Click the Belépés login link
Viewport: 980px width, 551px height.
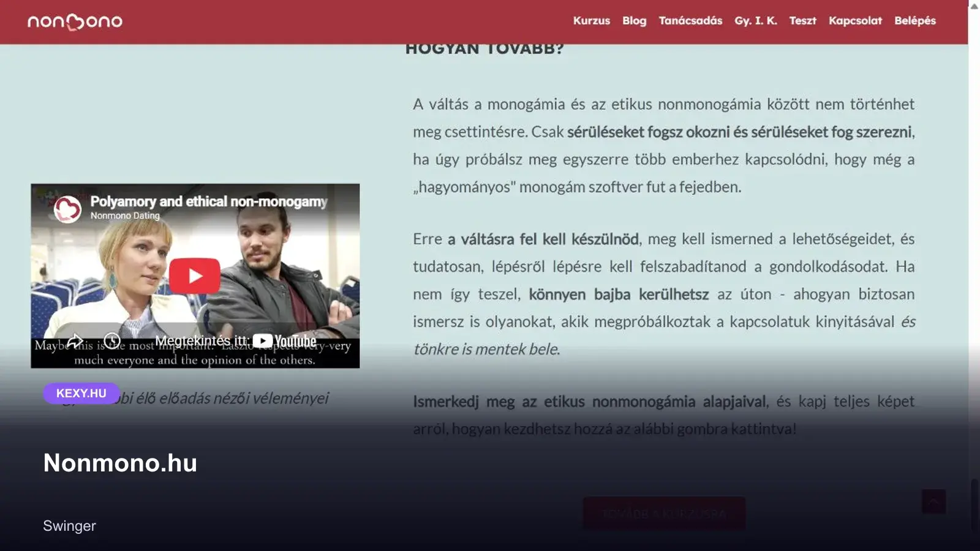(x=914, y=21)
